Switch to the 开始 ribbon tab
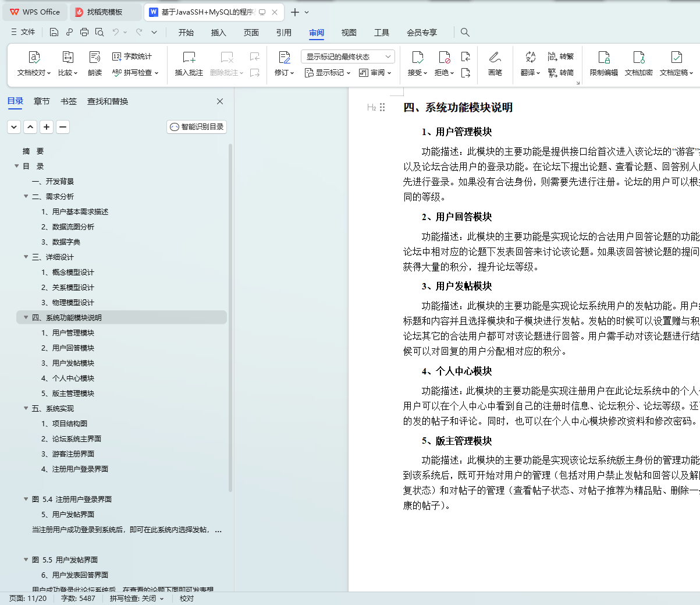 pos(186,33)
